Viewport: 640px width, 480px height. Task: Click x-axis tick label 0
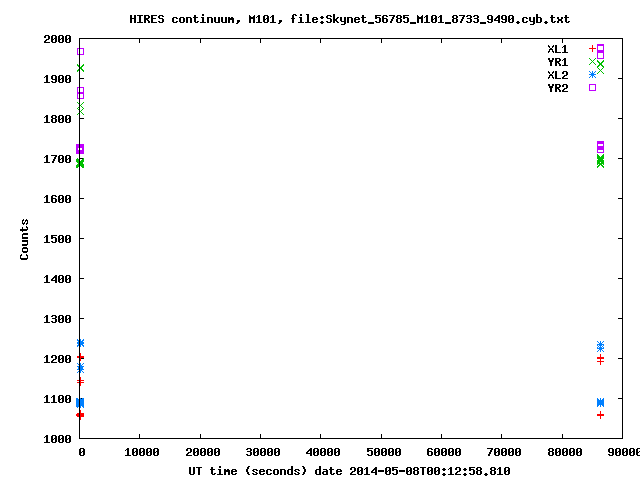[x=82, y=452]
